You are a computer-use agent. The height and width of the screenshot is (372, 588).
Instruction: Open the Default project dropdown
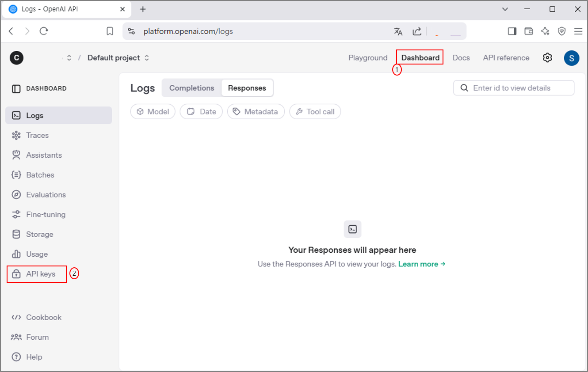pos(118,58)
